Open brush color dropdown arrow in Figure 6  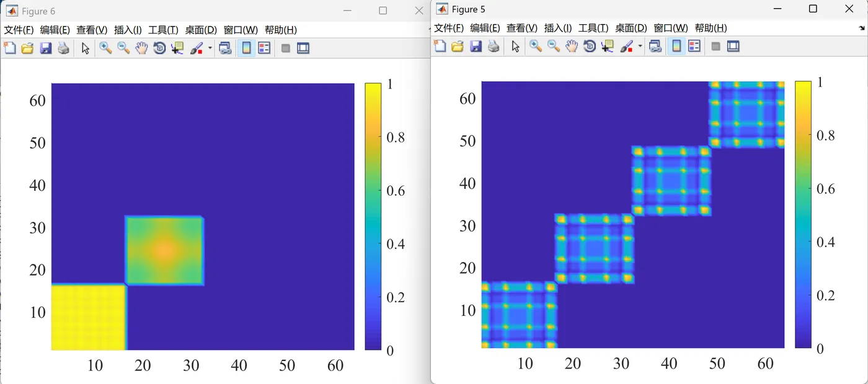tap(210, 48)
